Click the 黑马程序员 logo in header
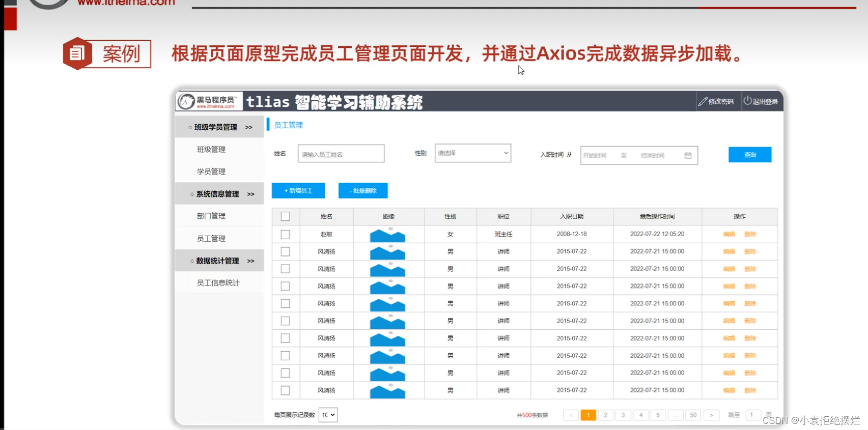 [209, 101]
